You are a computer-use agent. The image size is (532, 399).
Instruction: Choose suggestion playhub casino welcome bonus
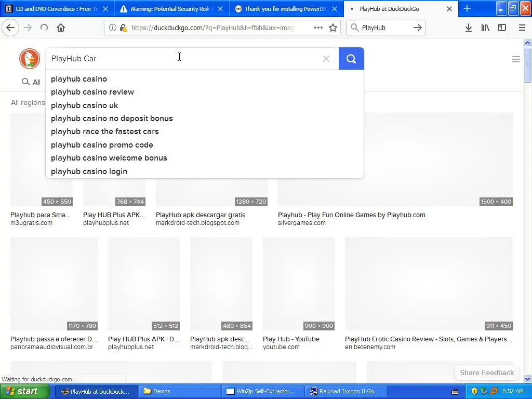(x=205, y=158)
